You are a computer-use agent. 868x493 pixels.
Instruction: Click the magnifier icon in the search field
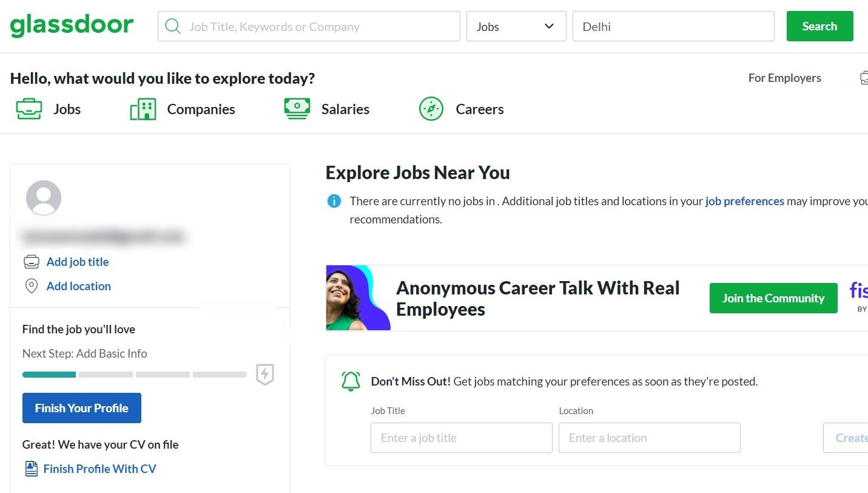[x=172, y=26]
